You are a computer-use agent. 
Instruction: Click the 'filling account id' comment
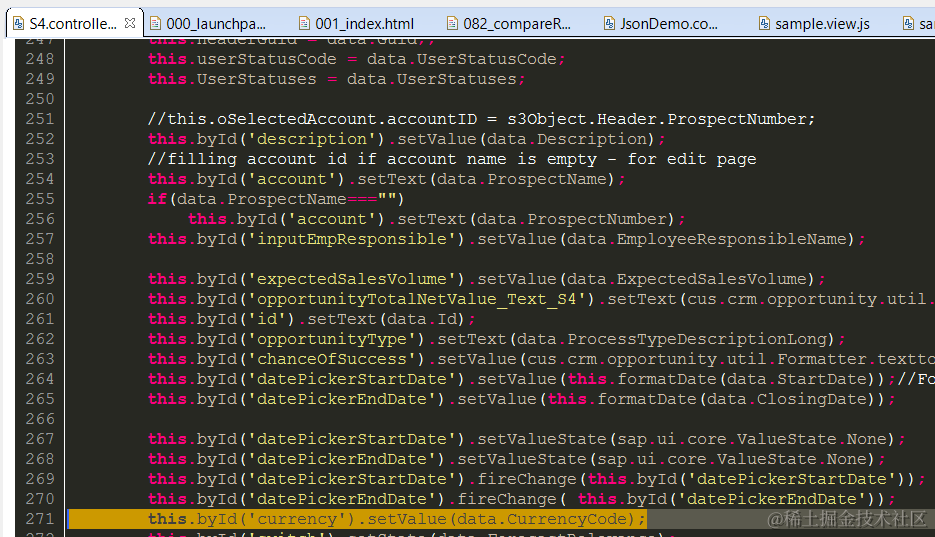[452, 159]
